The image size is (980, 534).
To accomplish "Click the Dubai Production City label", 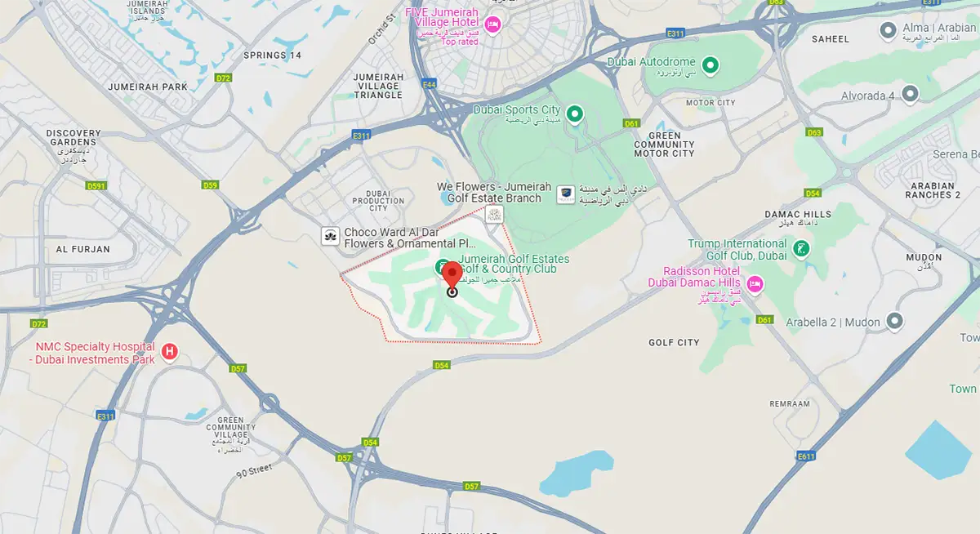I will (378, 200).
